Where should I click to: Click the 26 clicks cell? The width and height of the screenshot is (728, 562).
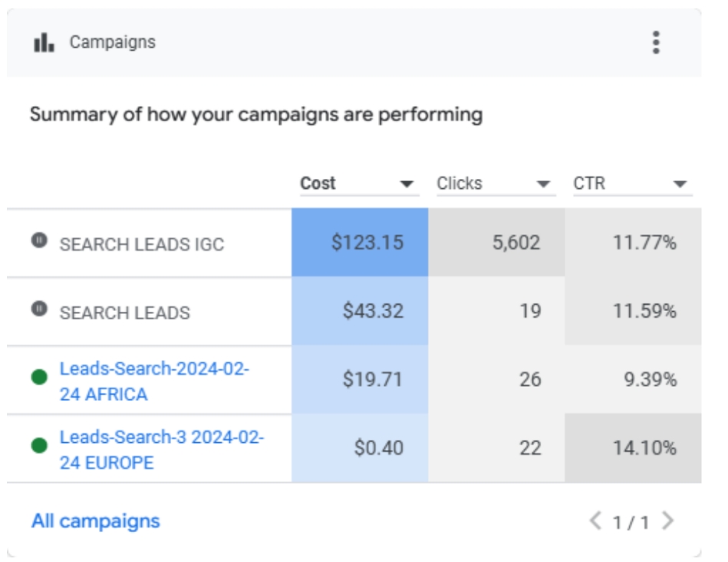pyautogui.click(x=496, y=379)
